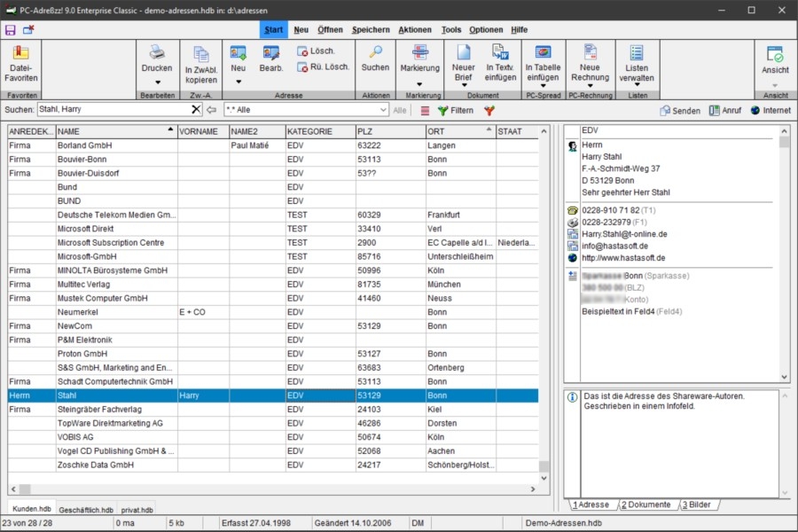Click the info icon in the Infofeld
The height and width of the screenshot is (532, 798).
(572, 397)
